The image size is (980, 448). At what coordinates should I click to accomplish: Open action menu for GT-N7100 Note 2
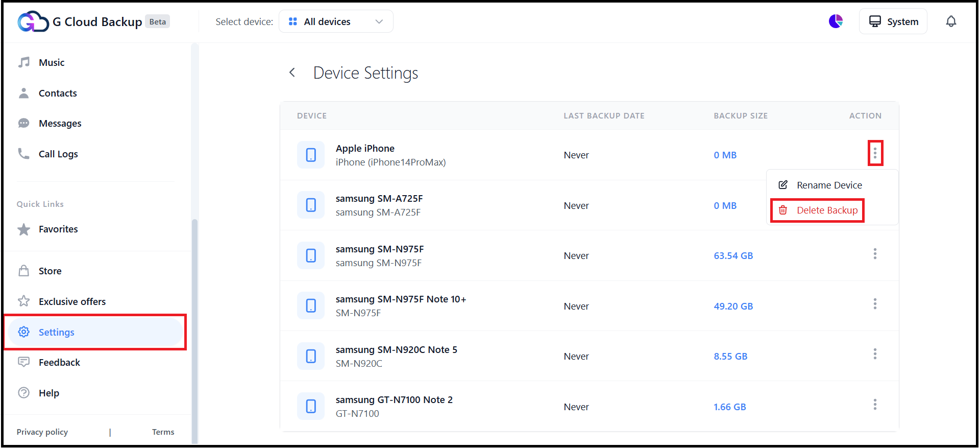[x=875, y=405]
